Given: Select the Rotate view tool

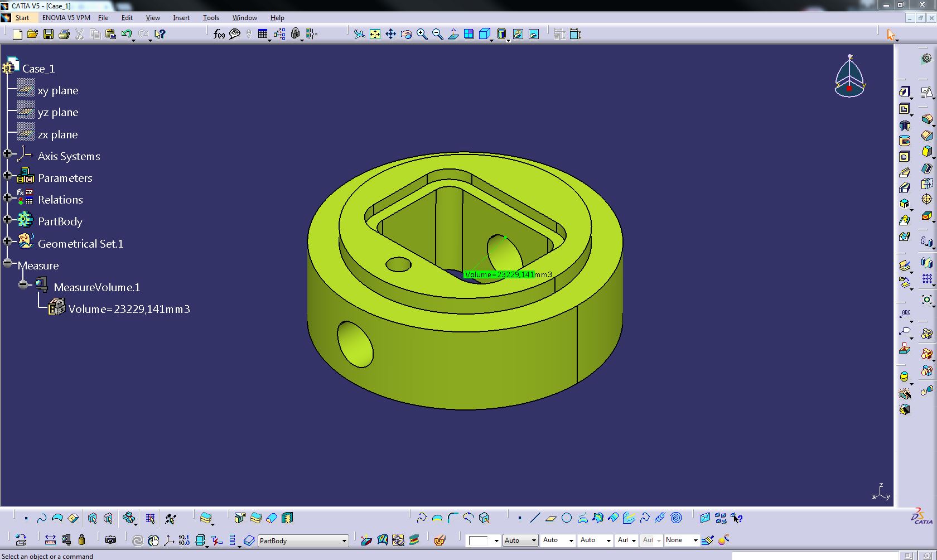Looking at the screenshot, I should [407, 35].
